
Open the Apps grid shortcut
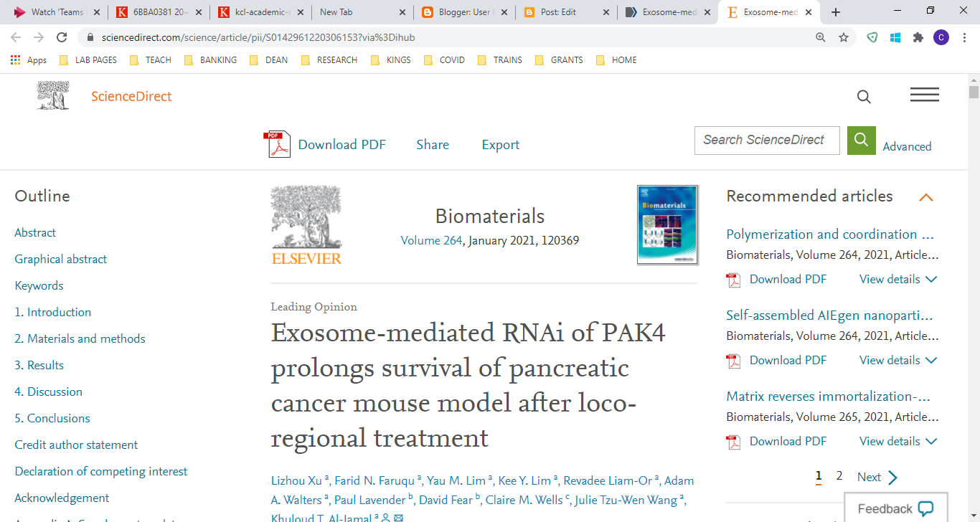29,60
